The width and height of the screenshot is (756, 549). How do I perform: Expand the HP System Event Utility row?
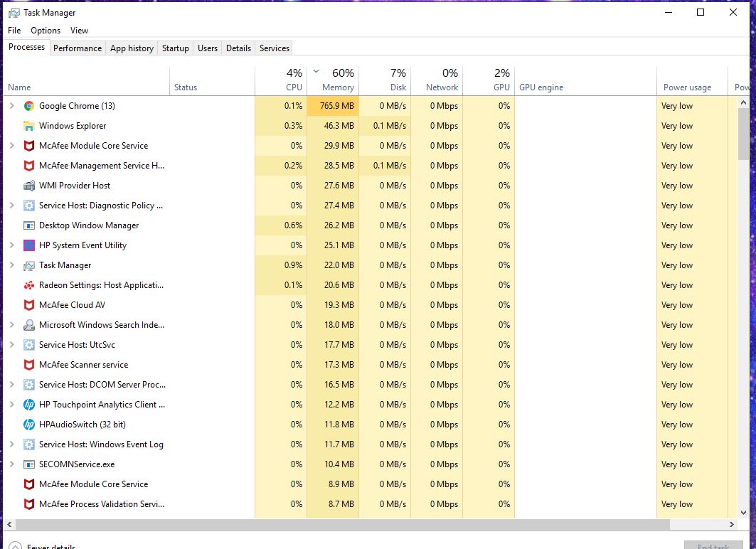click(x=12, y=245)
